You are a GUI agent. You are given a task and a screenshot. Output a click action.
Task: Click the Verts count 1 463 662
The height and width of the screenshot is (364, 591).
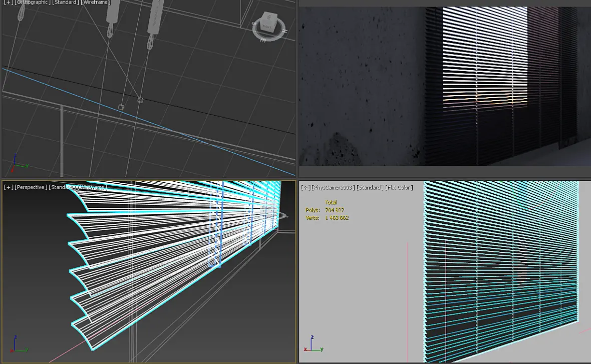tap(337, 218)
